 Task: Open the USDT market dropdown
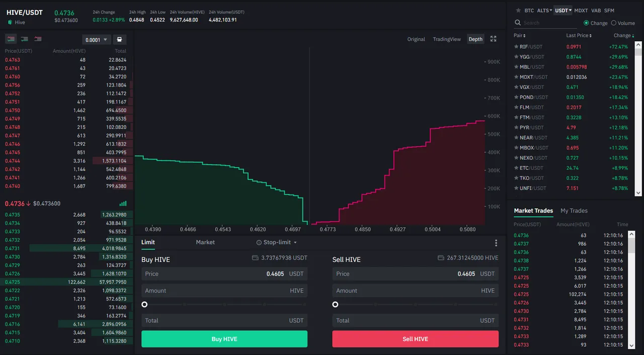(563, 10)
